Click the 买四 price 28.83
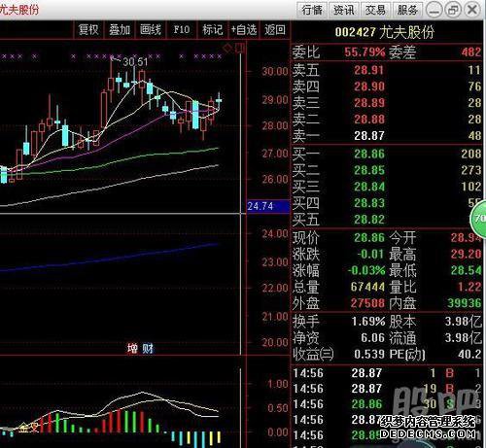The width and height of the screenshot is (486, 448). pyautogui.click(x=368, y=203)
